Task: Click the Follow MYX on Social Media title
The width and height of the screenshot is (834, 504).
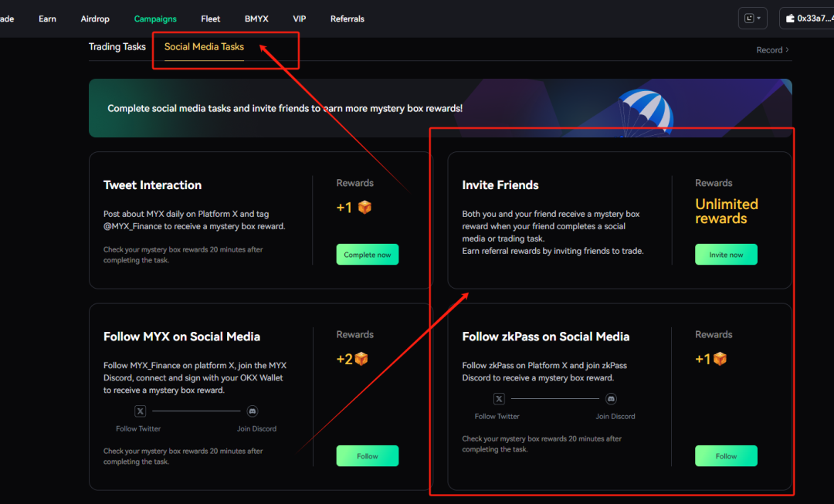Action: [x=182, y=337]
